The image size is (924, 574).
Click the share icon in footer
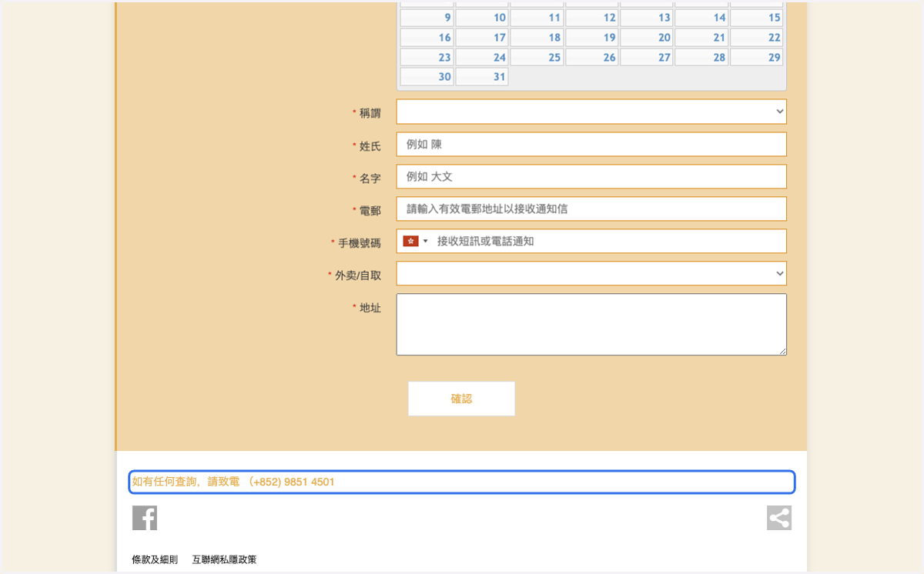click(x=779, y=518)
